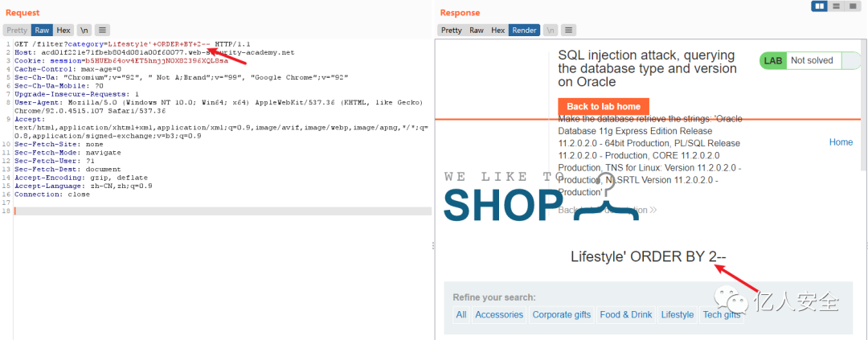Toggle non-printable characters in Request panel
This screenshot has height=340, width=868.
tap(84, 30)
